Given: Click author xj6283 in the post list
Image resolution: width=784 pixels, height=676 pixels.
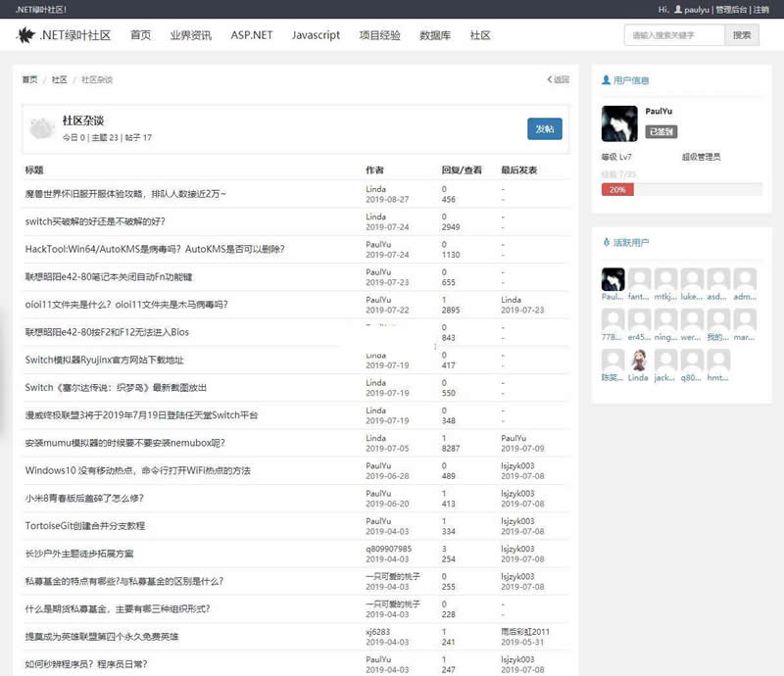Looking at the screenshot, I should tap(377, 632).
